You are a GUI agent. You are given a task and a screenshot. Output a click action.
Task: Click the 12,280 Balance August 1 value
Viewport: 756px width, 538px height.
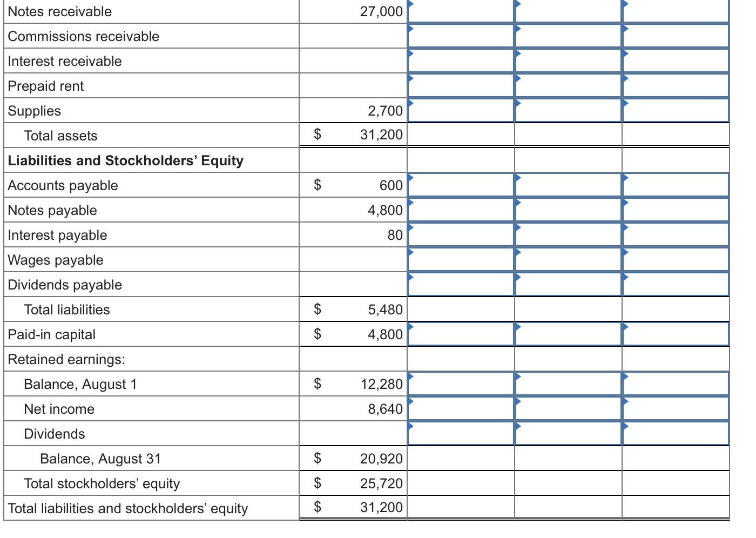click(x=381, y=384)
